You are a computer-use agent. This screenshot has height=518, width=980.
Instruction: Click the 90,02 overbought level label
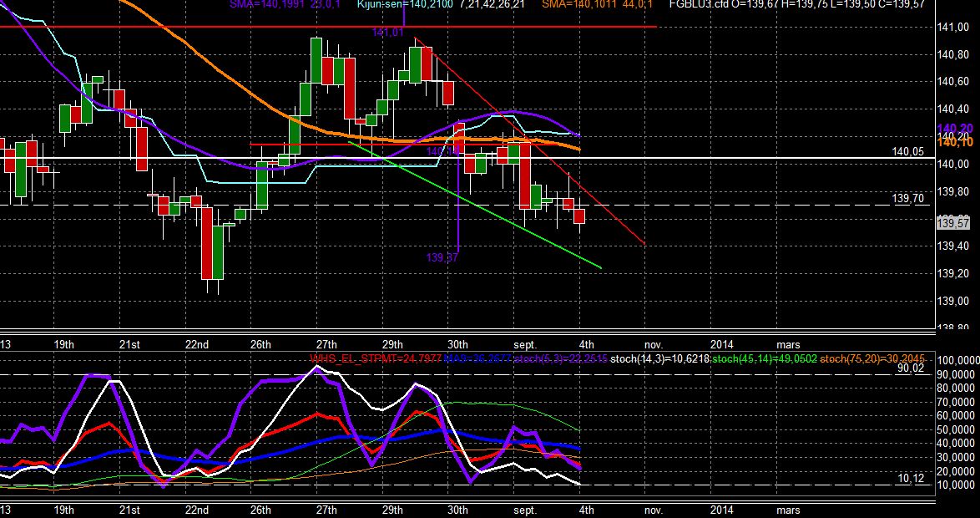911,368
